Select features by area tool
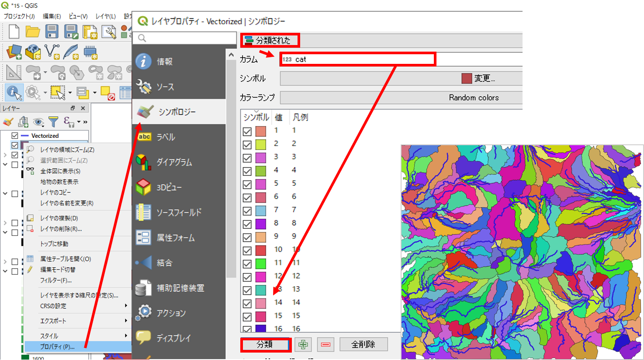644x360 pixels. pos(57,92)
